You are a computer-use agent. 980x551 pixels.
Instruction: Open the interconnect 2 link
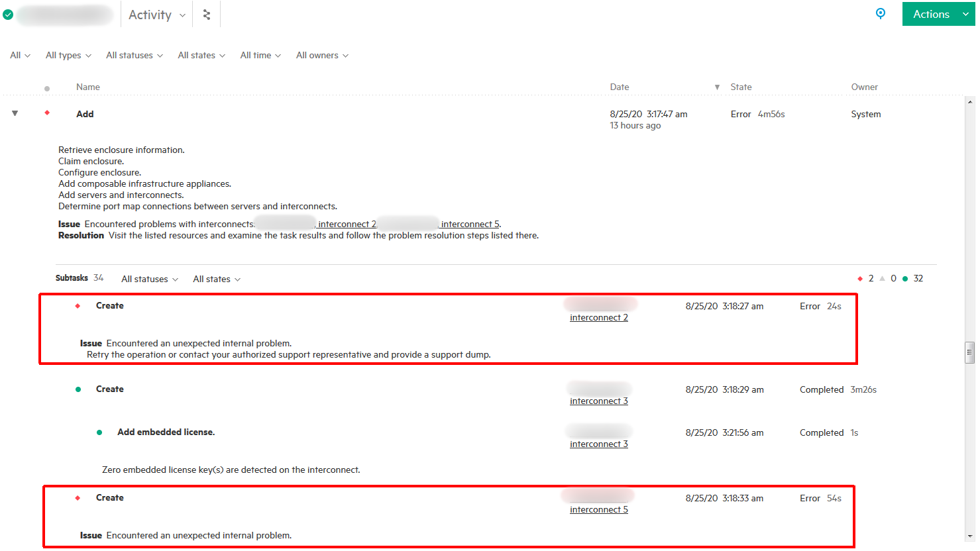coord(598,317)
